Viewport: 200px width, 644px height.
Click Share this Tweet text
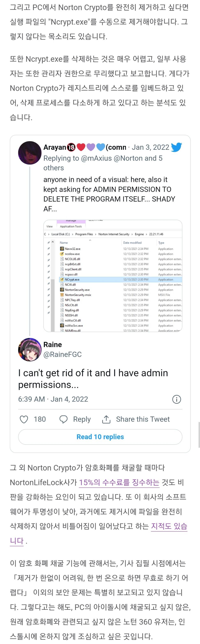pyautogui.click(x=143, y=419)
